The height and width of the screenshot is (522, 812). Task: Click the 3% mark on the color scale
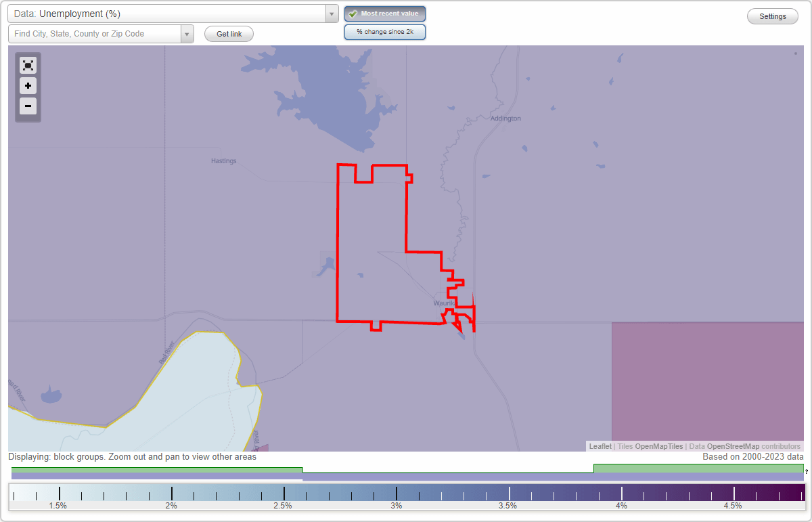(x=396, y=492)
